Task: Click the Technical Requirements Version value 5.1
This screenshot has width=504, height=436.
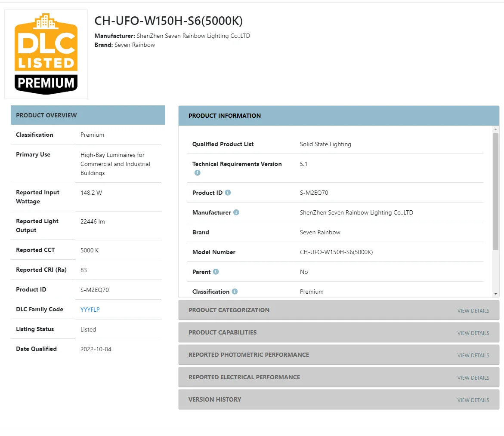Action: [303, 164]
